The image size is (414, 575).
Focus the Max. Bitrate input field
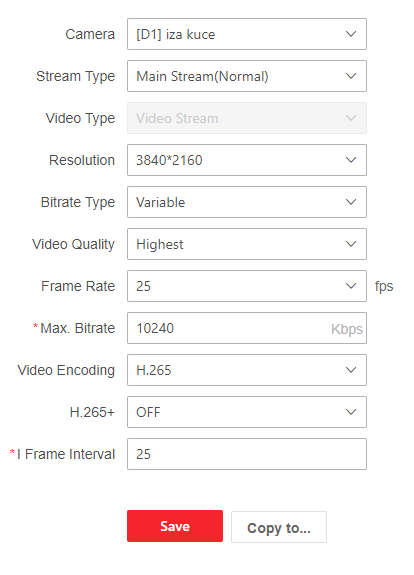click(247, 328)
